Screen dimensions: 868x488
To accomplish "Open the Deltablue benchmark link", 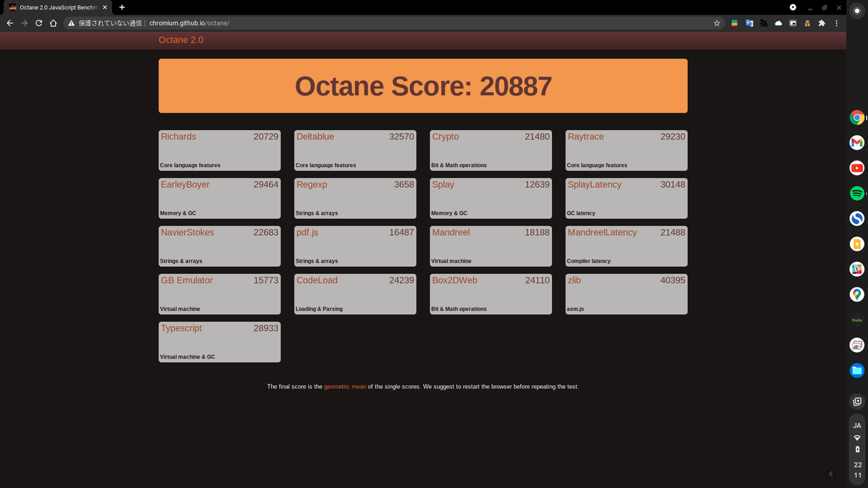I will click(315, 137).
